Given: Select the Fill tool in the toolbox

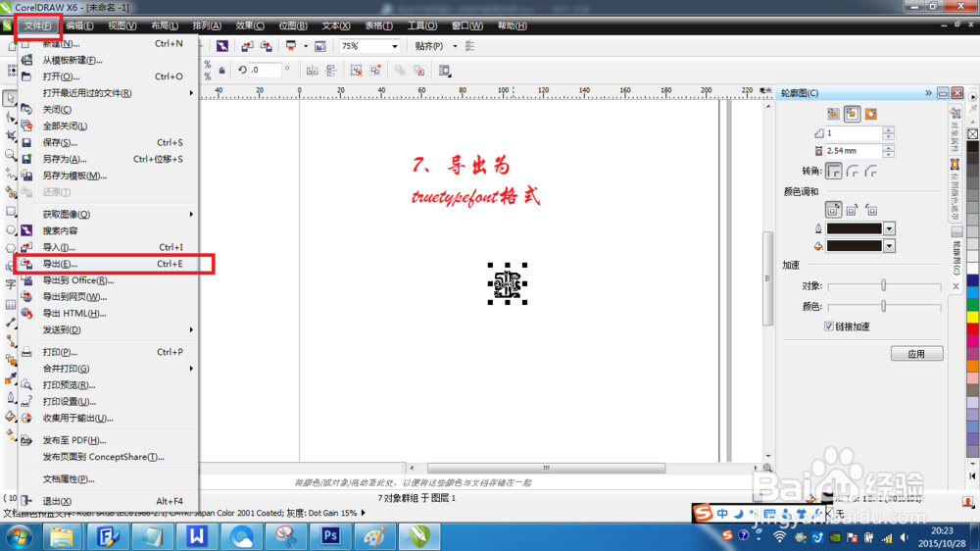Looking at the screenshot, I should tap(10, 417).
